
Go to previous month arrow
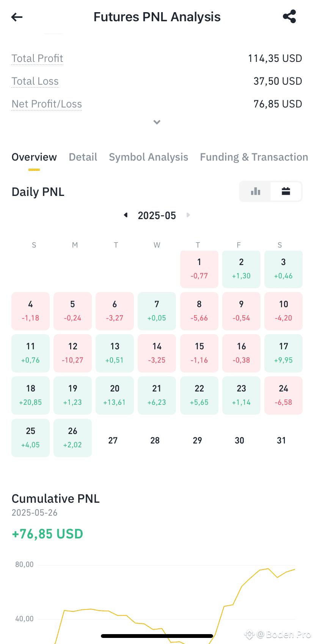[x=126, y=215]
